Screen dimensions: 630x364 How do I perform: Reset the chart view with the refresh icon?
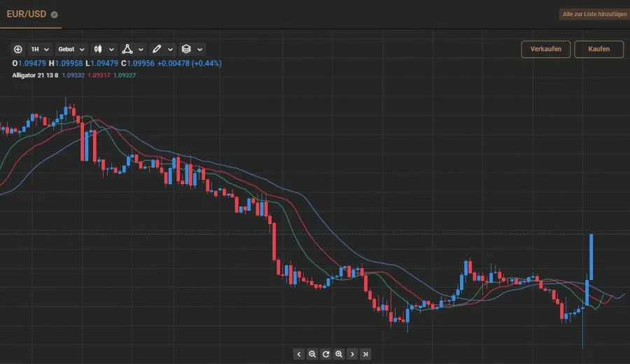click(x=325, y=354)
